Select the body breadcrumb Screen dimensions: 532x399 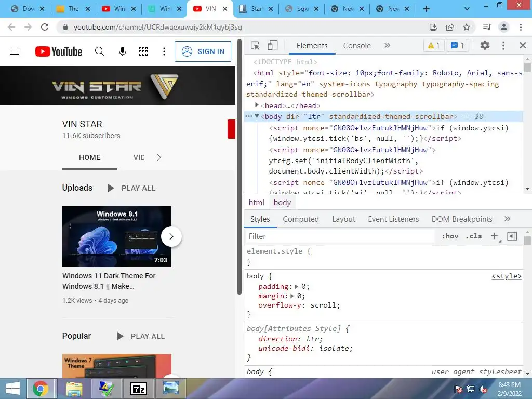(282, 203)
